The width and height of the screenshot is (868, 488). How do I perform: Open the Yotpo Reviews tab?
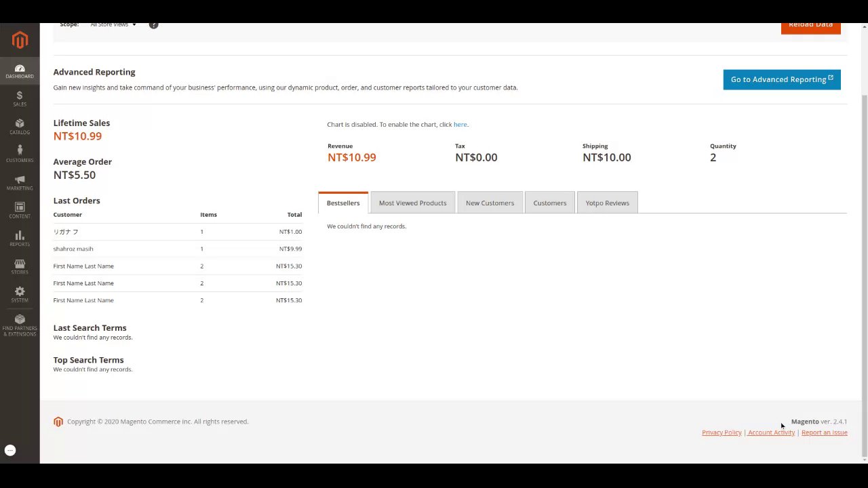pyautogui.click(x=607, y=203)
